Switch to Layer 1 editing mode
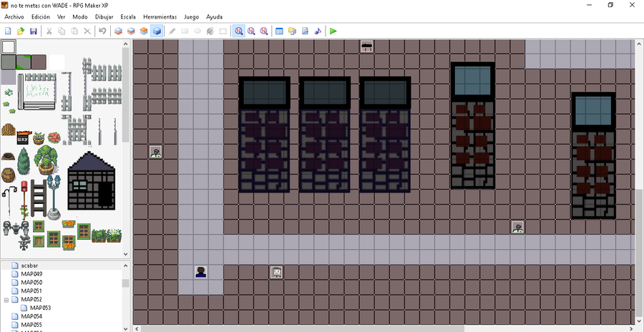This screenshot has height=332, width=644. tap(118, 31)
